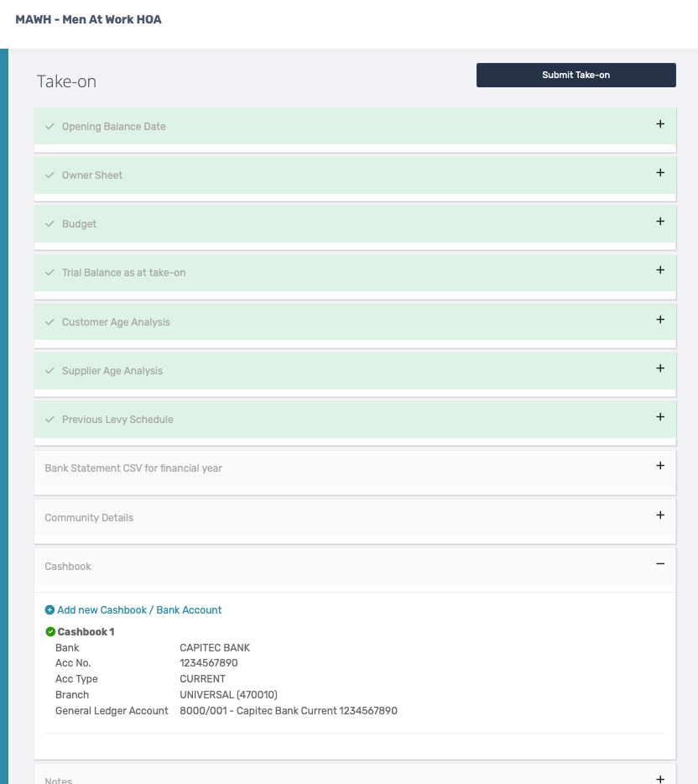698x784 pixels.
Task: Click checkmark icon beside Budget
Action: point(49,223)
